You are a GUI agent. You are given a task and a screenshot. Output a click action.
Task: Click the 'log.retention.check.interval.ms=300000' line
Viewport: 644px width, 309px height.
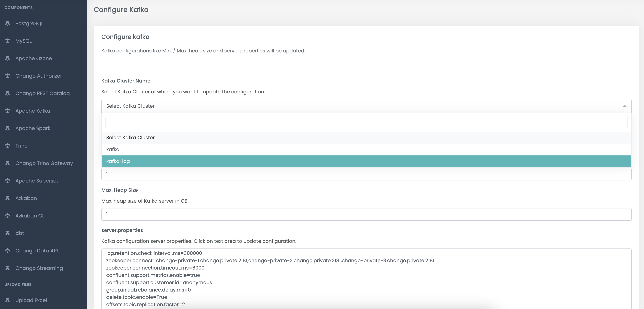tap(154, 253)
